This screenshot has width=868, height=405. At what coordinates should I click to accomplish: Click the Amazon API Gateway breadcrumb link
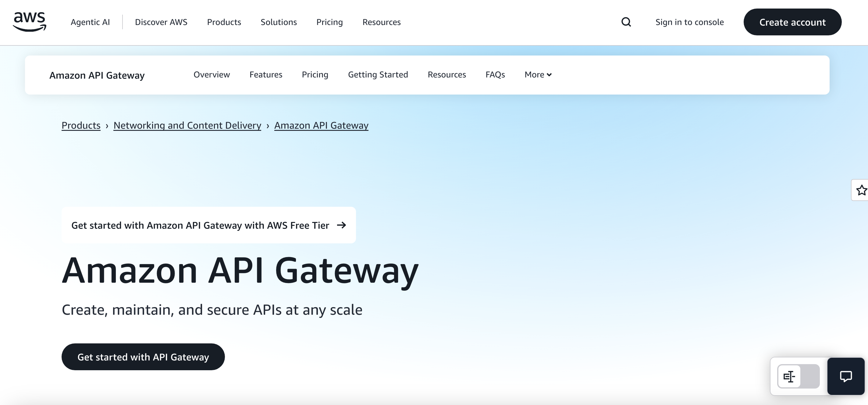click(x=321, y=125)
